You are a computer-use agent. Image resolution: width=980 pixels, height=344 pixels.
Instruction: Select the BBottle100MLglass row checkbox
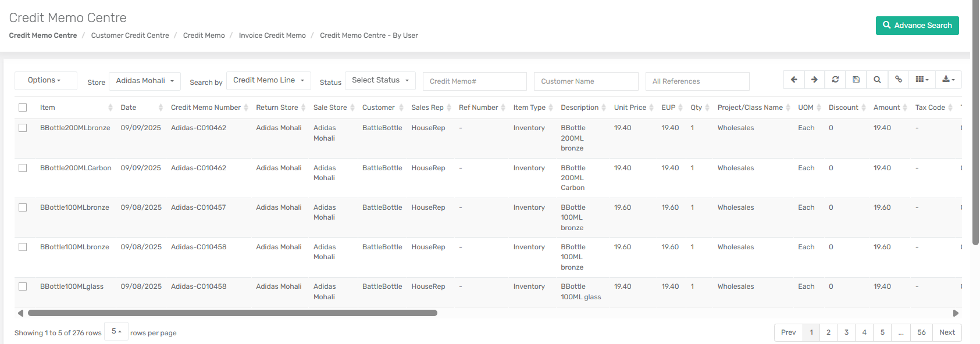(x=23, y=286)
